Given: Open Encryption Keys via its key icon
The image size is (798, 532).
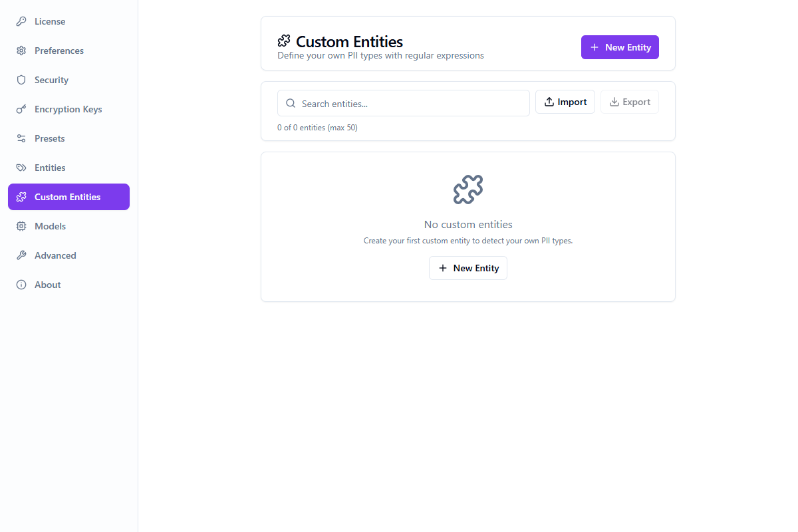Looking at the screenshot, I should click(20, 108).
